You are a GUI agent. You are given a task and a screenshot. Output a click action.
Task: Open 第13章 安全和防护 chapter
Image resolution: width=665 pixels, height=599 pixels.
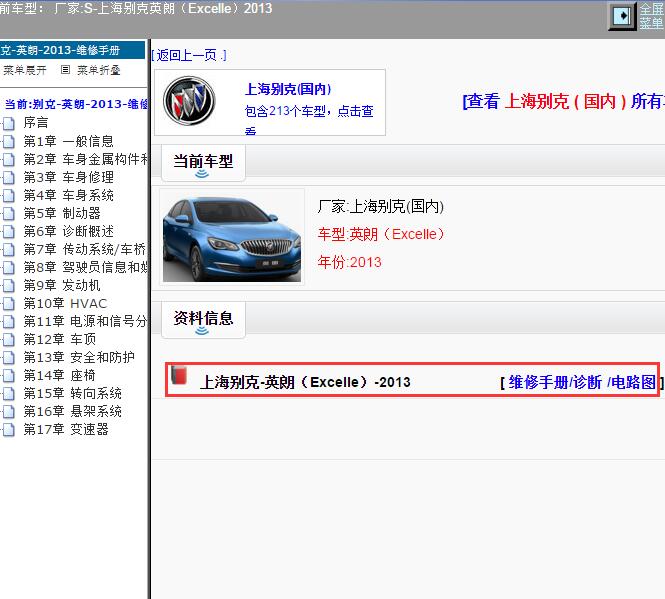79,357
